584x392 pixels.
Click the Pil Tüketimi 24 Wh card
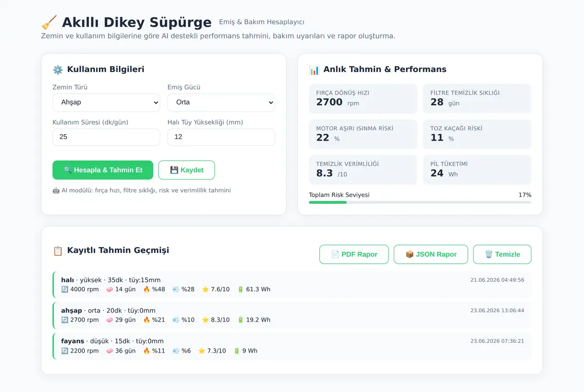477,170
